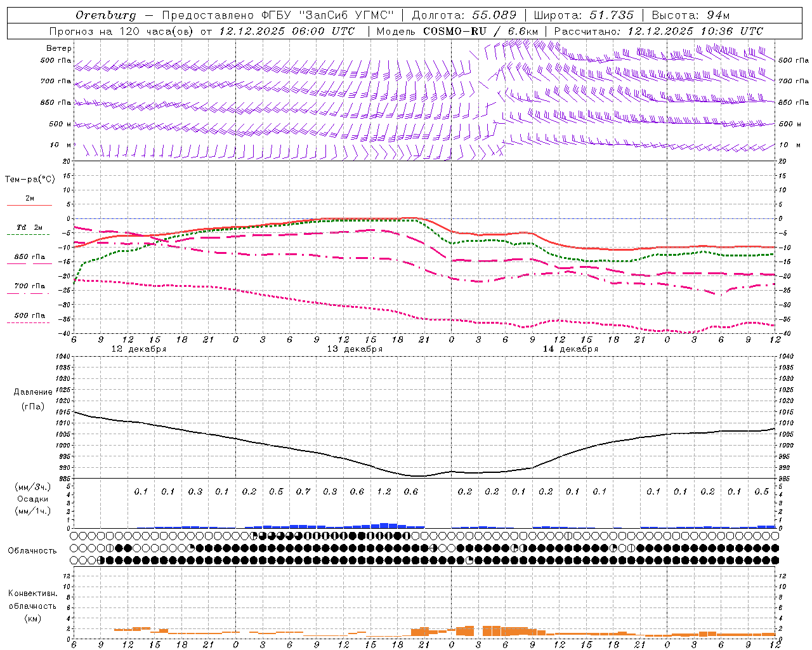Click 'Прогноз на 120 часа(ов)' forecast text
The width and height of the screenshot is (812, 650).
click(122, 31)
